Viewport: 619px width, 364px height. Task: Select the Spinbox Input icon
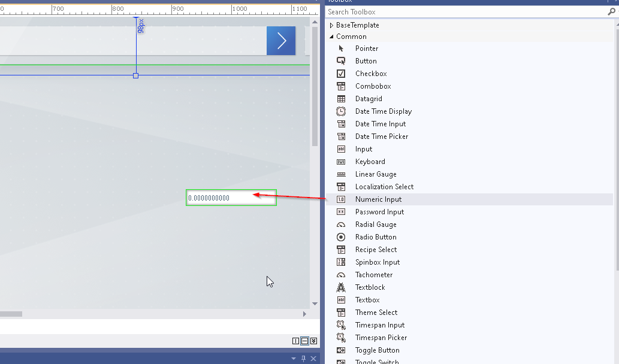(341, 262)
